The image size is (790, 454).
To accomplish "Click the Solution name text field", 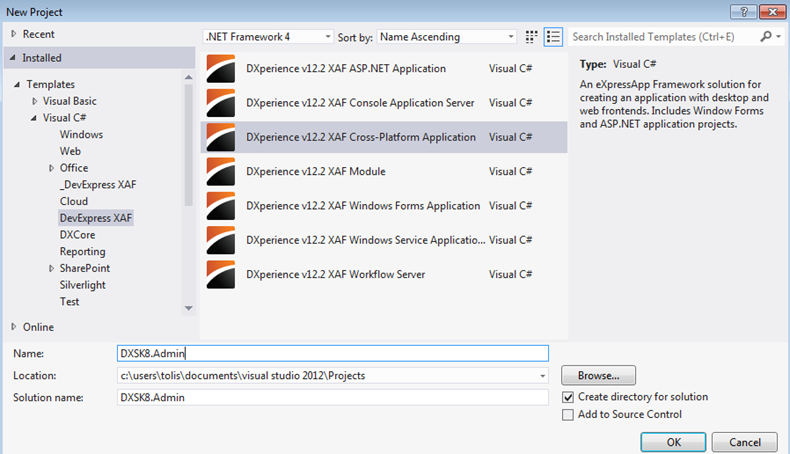I will 332,397.
